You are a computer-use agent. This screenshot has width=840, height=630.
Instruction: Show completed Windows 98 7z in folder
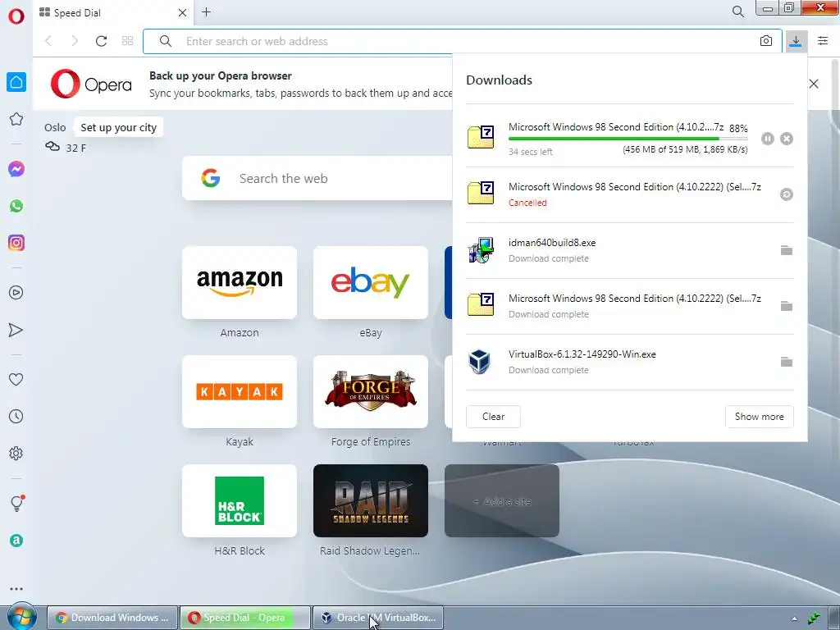click(787, 306)
